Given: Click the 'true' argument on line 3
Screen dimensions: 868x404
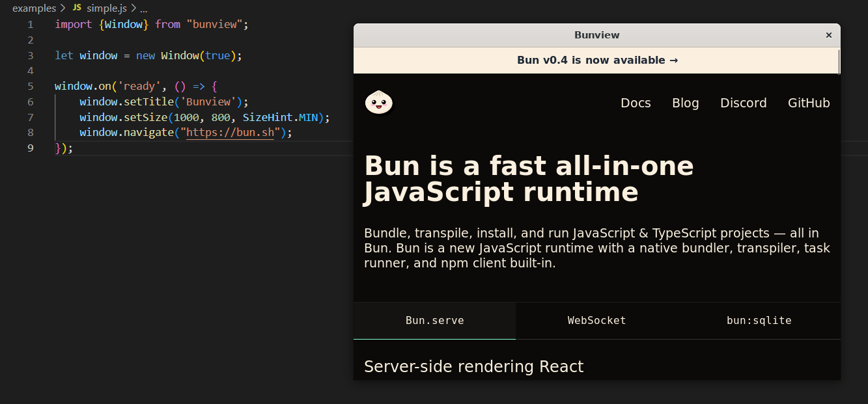Looking at the screenshot, I should tap(217, 56).
